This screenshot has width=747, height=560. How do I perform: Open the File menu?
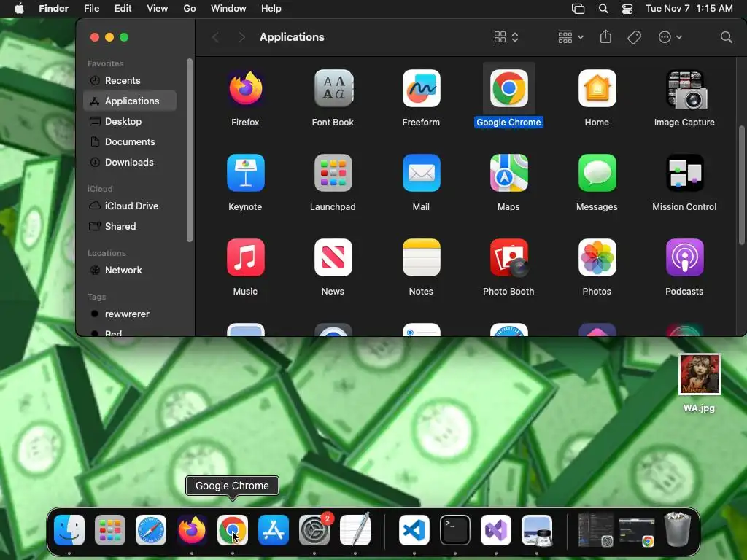[x=91, y=9]
